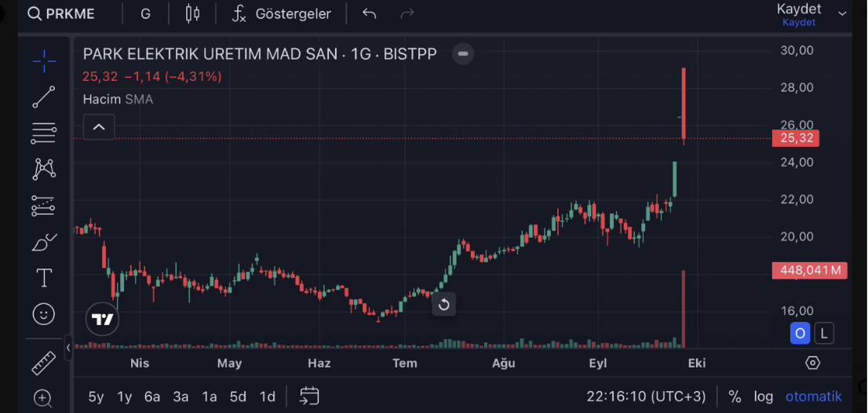Expand the Kaydet dropdown chevron
The image size is (868, 413).
click(x=843, y=14)
